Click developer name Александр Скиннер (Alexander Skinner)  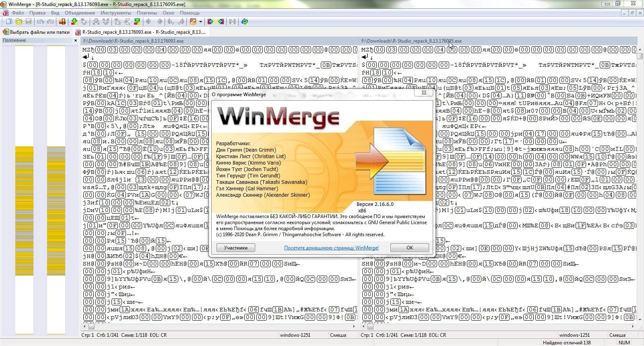pyautogui.click(x=263, y=195)
